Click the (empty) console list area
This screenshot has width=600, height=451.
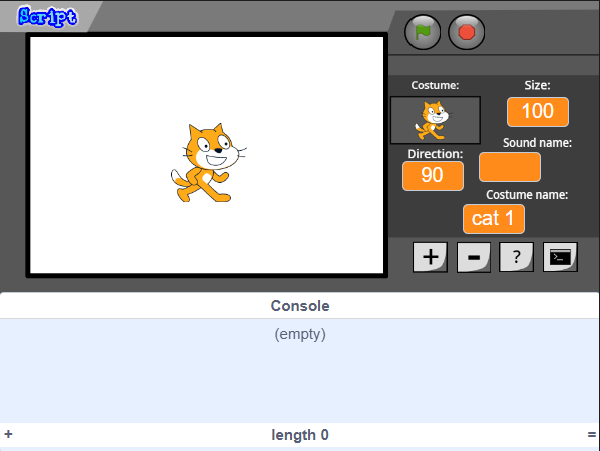coord(300,370)
